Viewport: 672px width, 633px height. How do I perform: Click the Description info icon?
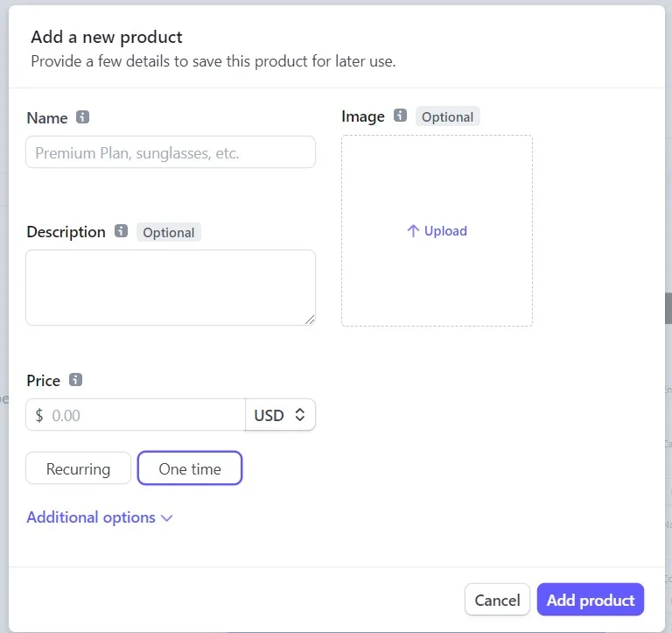tap(121, 231)
